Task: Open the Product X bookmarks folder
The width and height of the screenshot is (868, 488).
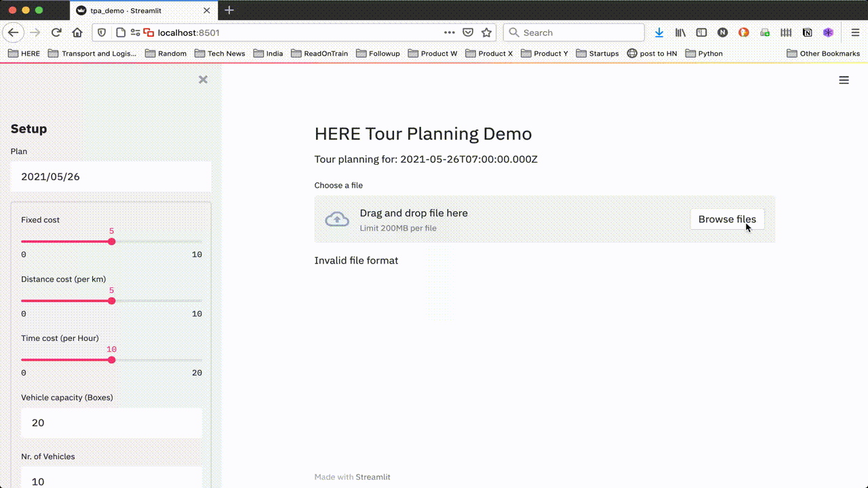Action: pyautogui.click(x=488, y=54)
